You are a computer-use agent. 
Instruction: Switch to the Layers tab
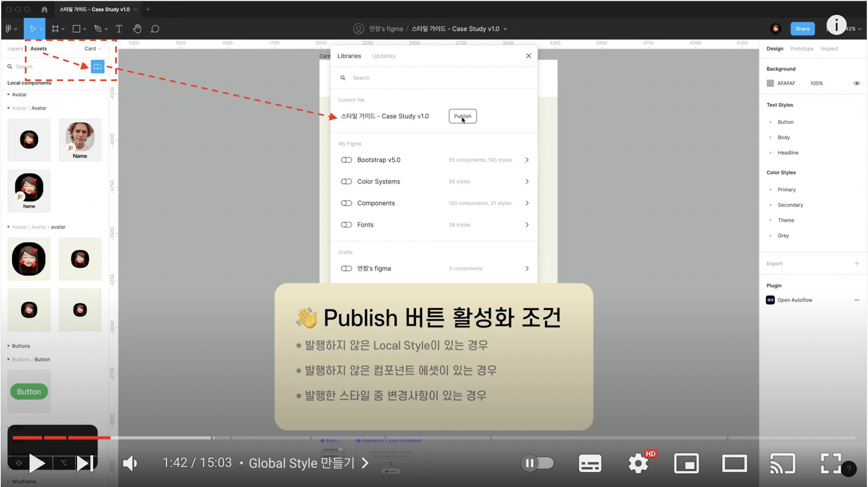pos(15,49)
